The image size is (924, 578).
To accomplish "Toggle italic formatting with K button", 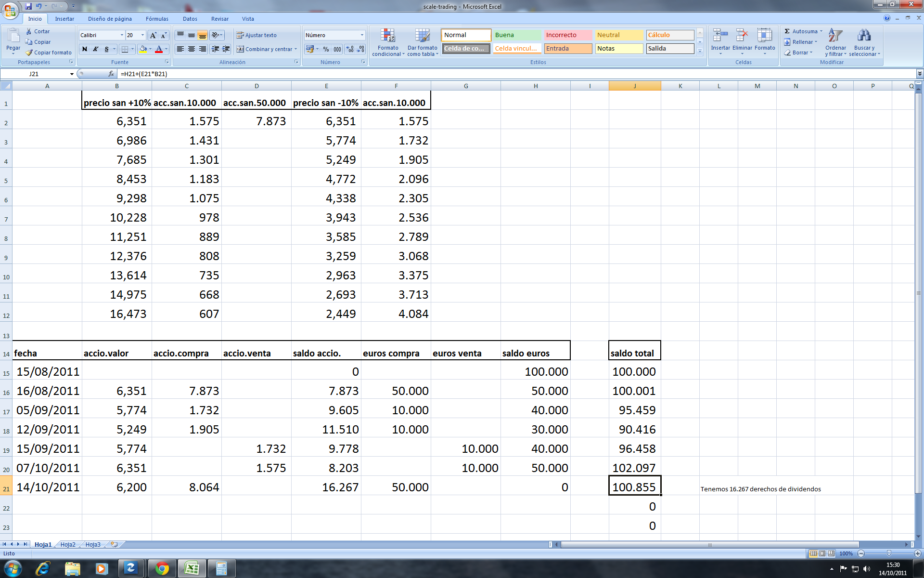I will click(96, 49).
